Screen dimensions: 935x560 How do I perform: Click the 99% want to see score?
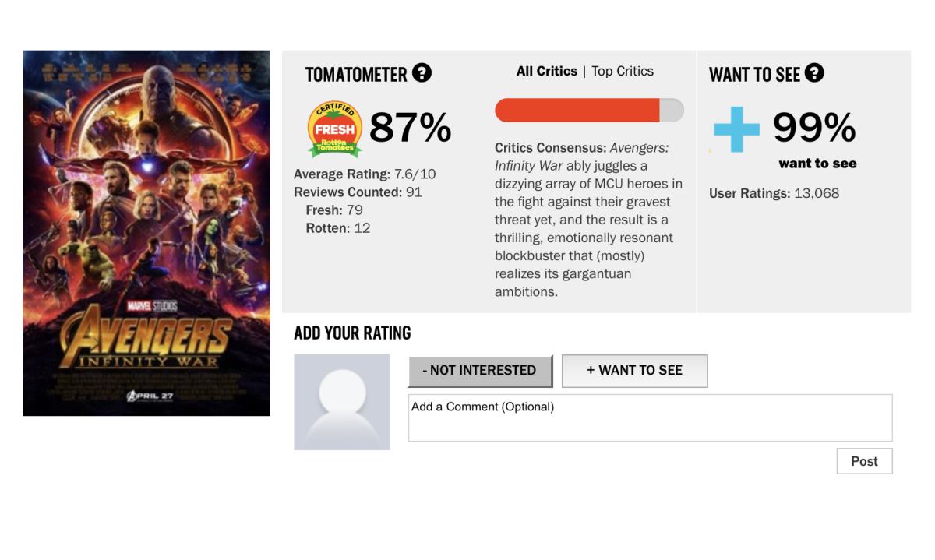(814, 128)
